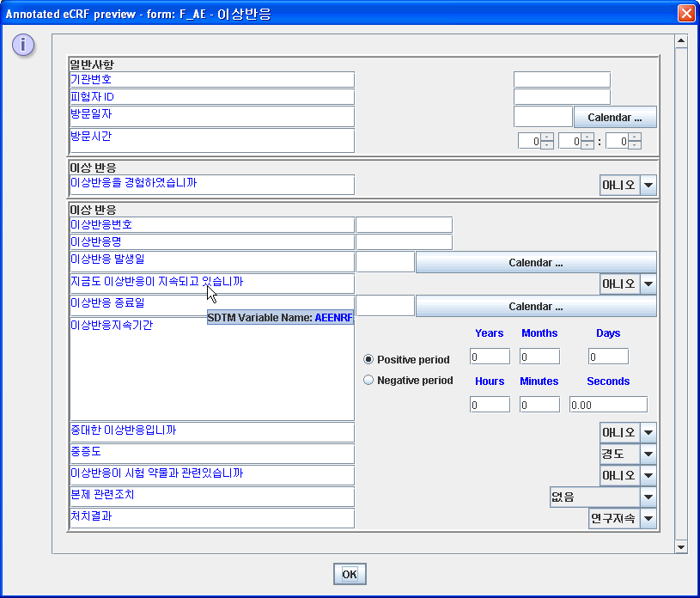Open the 연구지속 dropdown for 처치결과
The width and height of the screenshot is (700, 598).
pos(648,518)
